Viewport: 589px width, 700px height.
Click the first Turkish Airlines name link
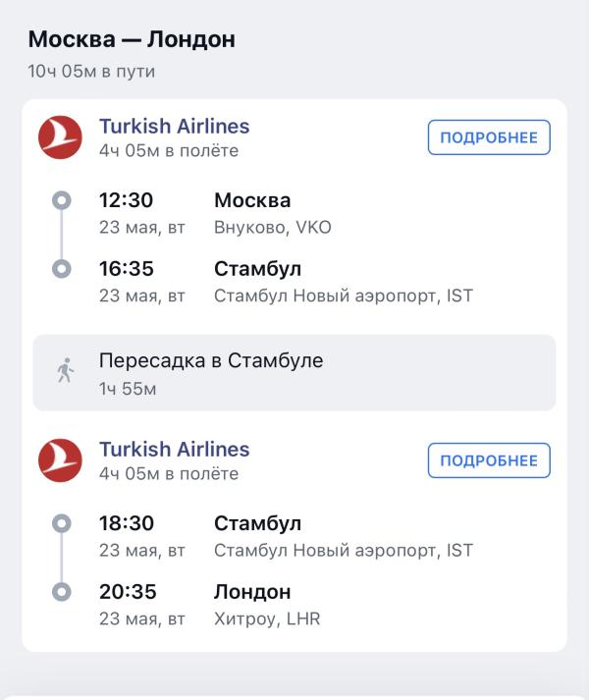coord(174,127)
